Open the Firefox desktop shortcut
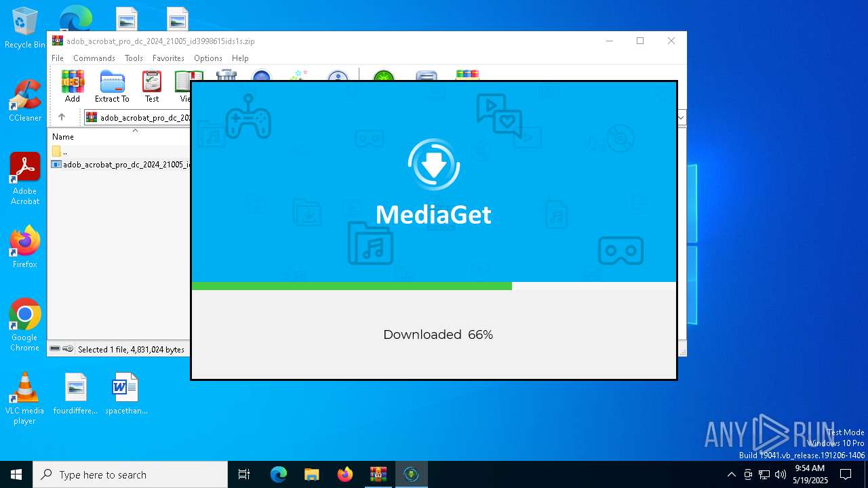The image size is (868, 488). point(25,247)
